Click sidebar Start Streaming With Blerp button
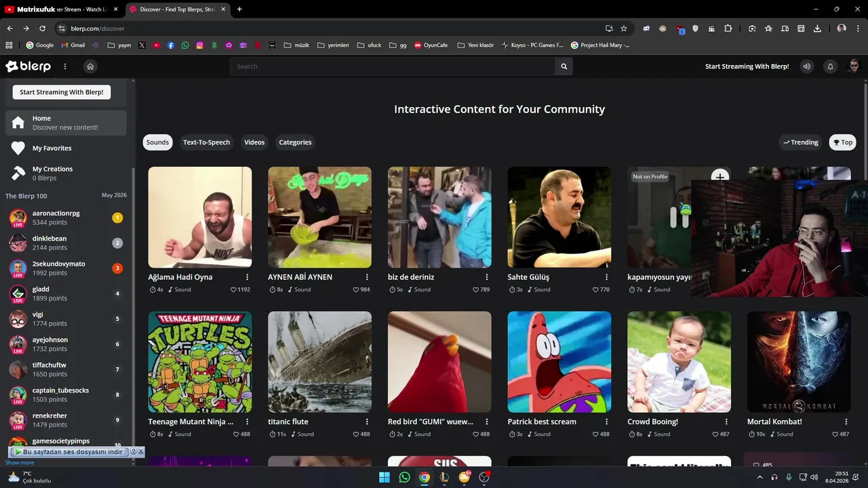This screenshot has width=868, height=488. click(62, 92)
